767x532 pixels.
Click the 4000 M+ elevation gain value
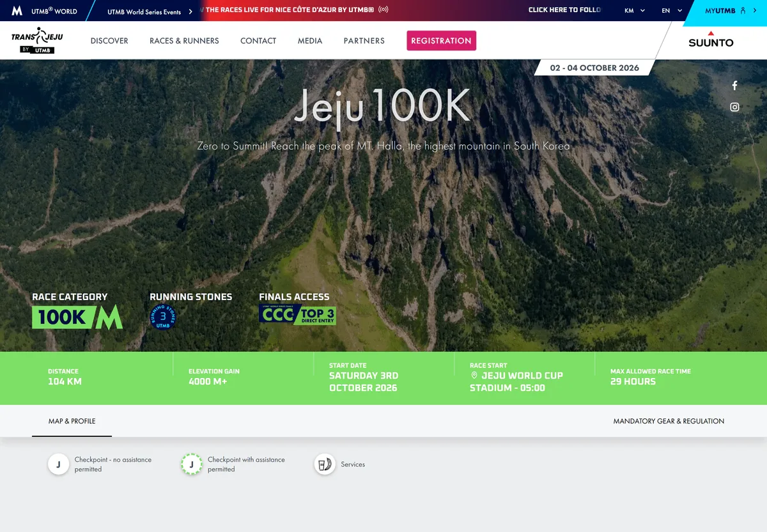208,382
